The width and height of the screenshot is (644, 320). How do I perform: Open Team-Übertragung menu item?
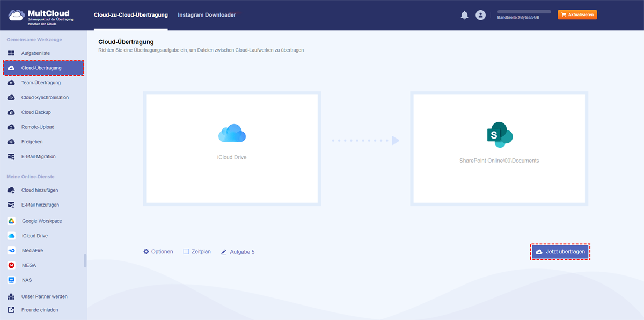[x=41, y=83]
